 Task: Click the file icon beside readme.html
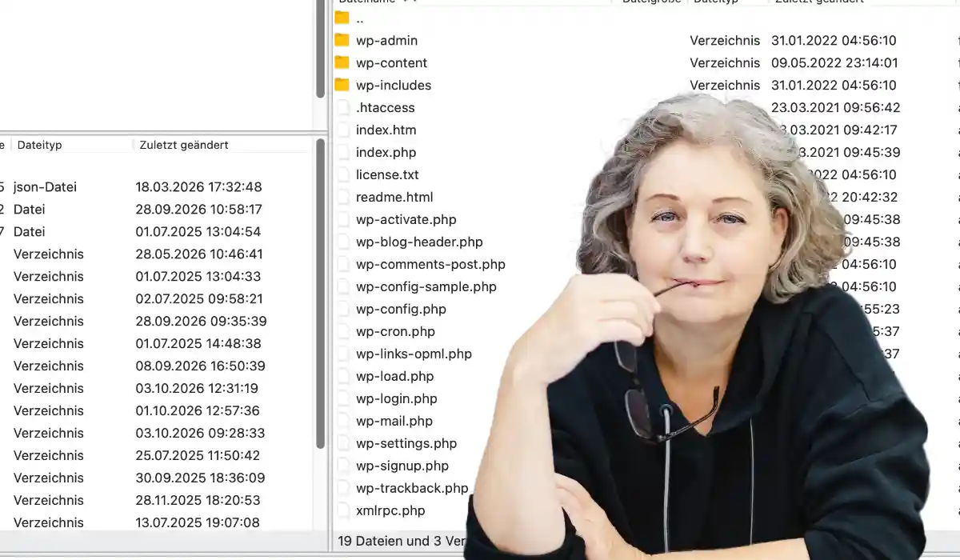[x=342, y=197]
